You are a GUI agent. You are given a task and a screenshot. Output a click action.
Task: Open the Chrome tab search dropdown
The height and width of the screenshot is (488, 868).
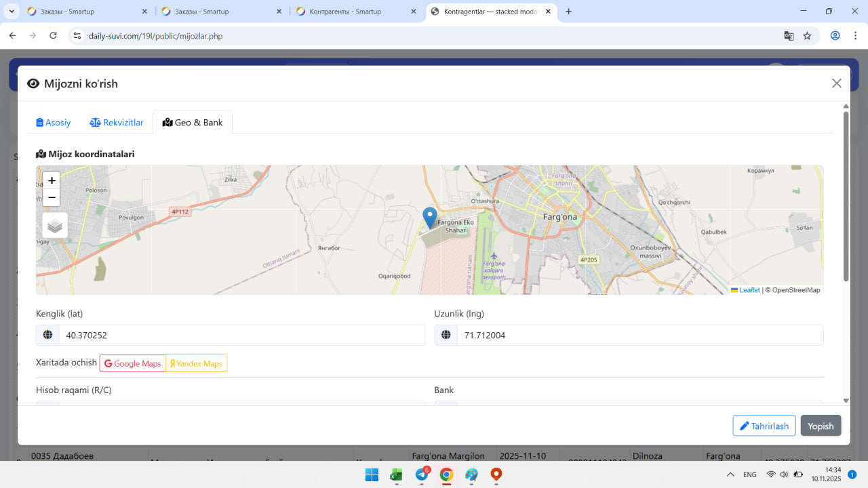12,12
